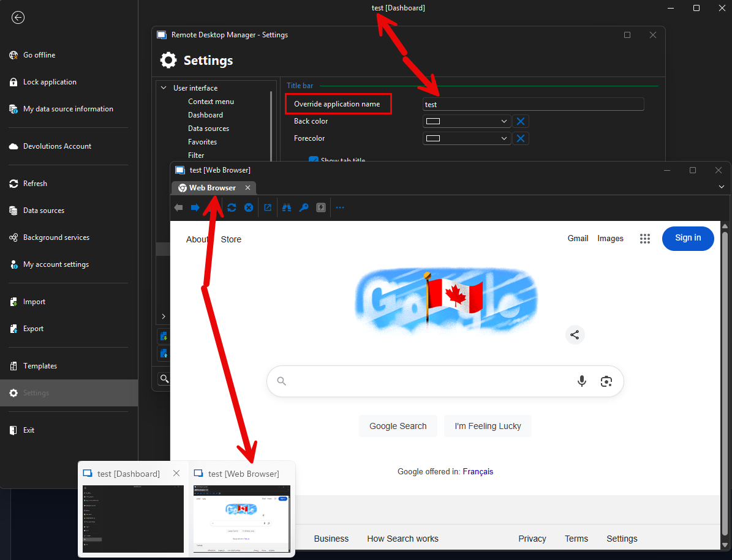Viewport: 732px width, 560px height.
Task: Click I'm Feeling Lucky button
Action: click(x=488, y=426)
